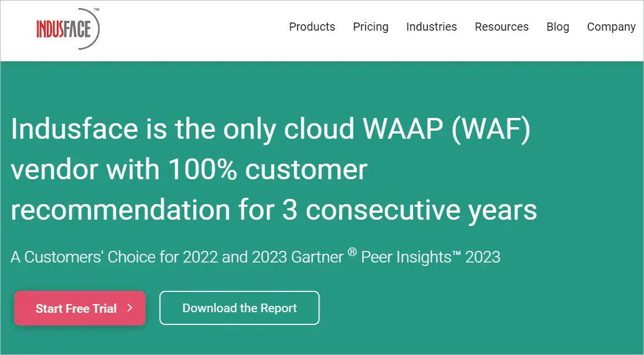This screenshot has width=644, height=355.
Task: Click the Download the Report button
Action: tap(239, 308)
